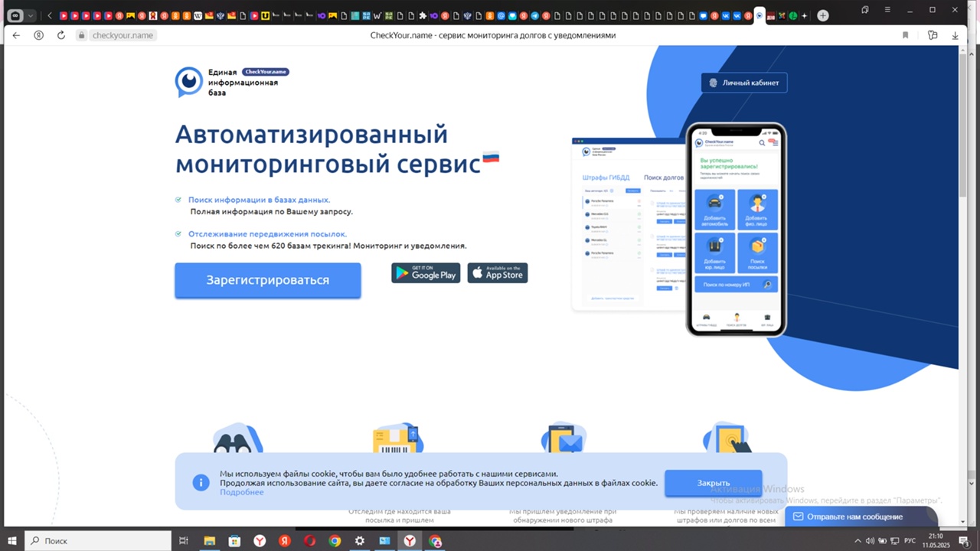Click the padlock site security icon
980x551 pixels.
[81, 35]
